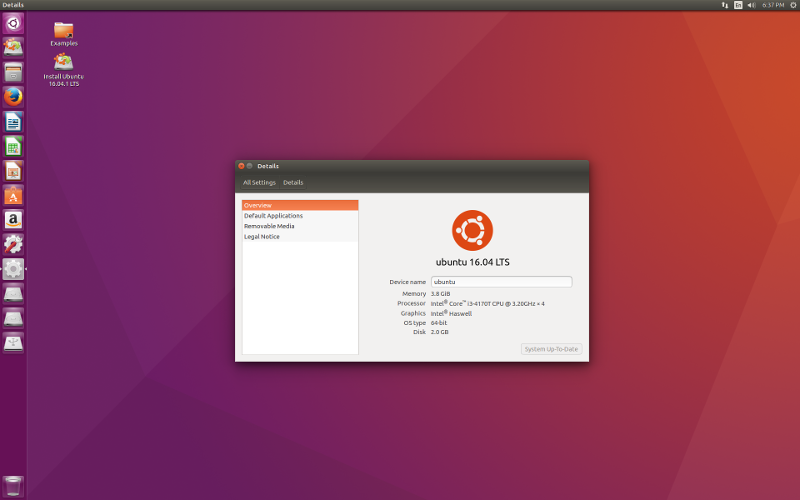Viewport: 800px width, 500px height.
Task: Open LibreOffice Impress presentation launcher
Action: pyautogui.click(x=13, y=170)
